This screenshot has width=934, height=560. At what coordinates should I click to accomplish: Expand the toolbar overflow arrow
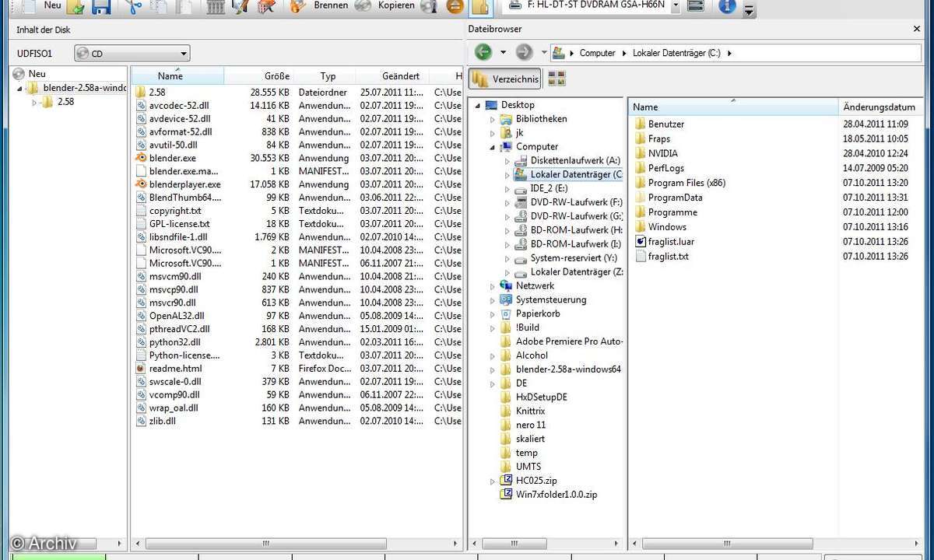(748, 9)
